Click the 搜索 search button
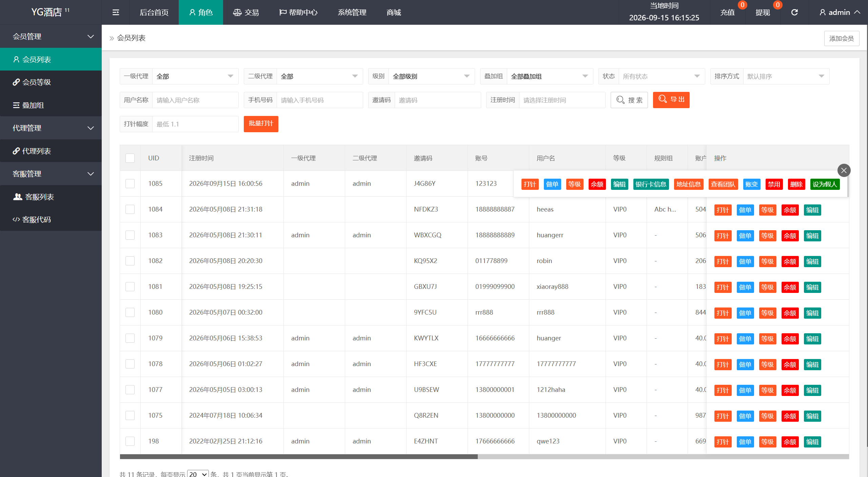The image size is (868, 477). 629,100
